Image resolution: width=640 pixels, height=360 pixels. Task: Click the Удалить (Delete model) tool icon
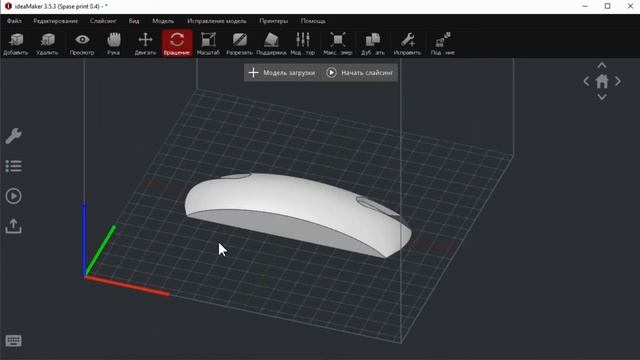(x=47, y=43)
